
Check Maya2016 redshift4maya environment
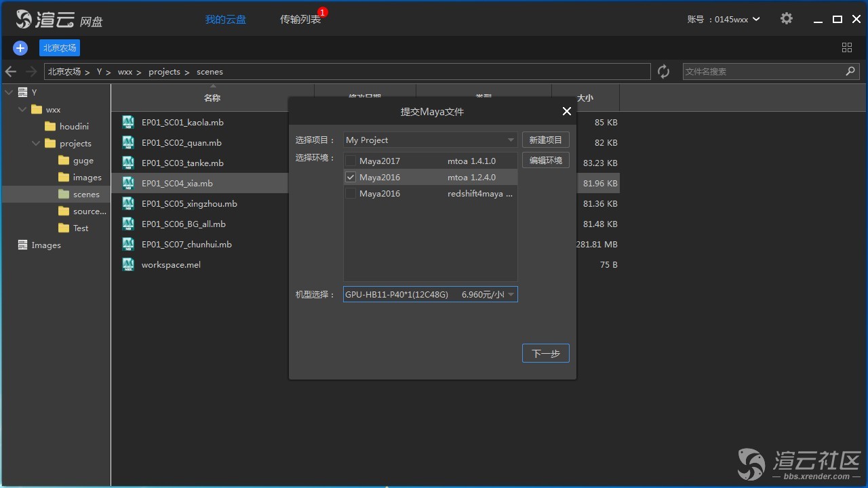click(x=351, y=194)
